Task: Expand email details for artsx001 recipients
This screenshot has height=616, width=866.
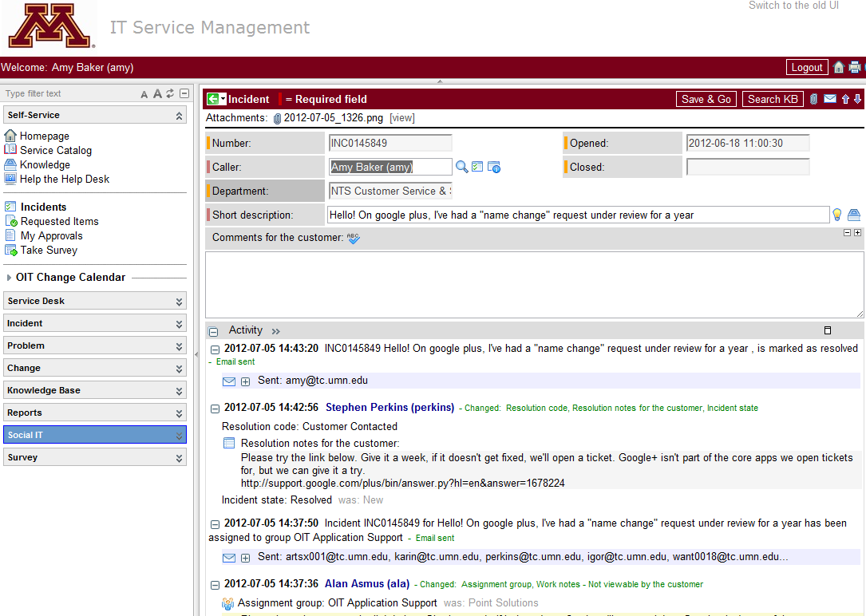Action: (x=245, y=558)
